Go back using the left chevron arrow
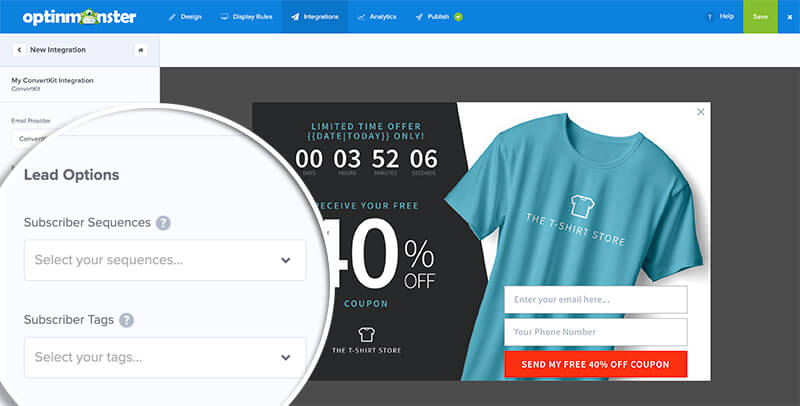Viewport: 800px width, 406px height. [19, 50]
